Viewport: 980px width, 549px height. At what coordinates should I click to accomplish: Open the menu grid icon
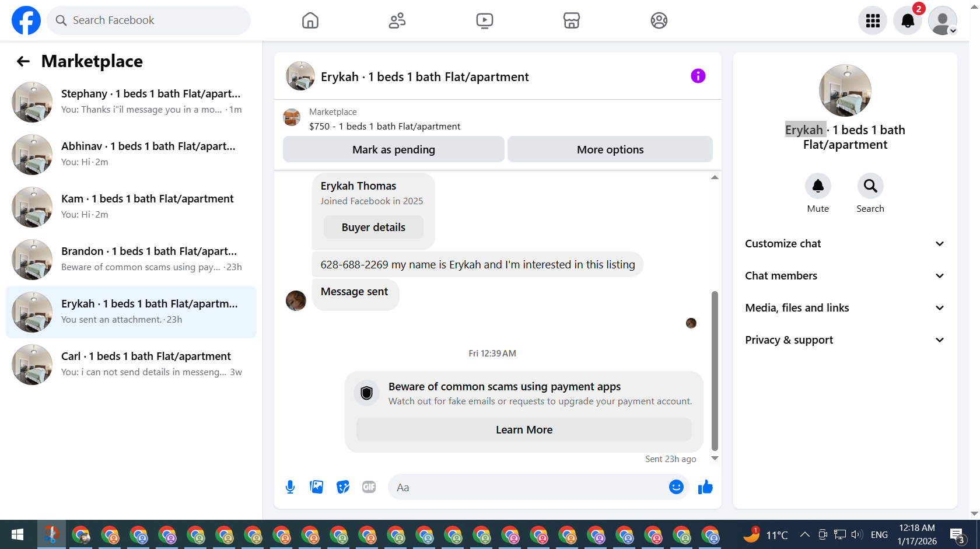click(873, 20)
